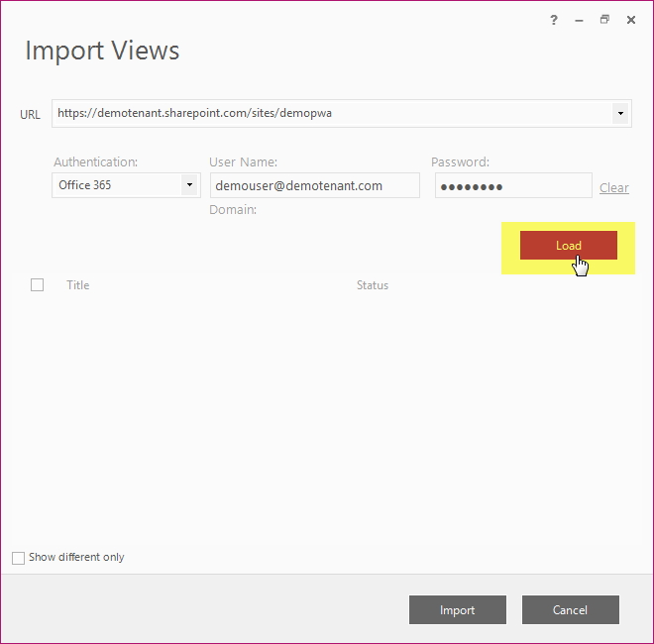Focus the URL text field

[332, 114]
